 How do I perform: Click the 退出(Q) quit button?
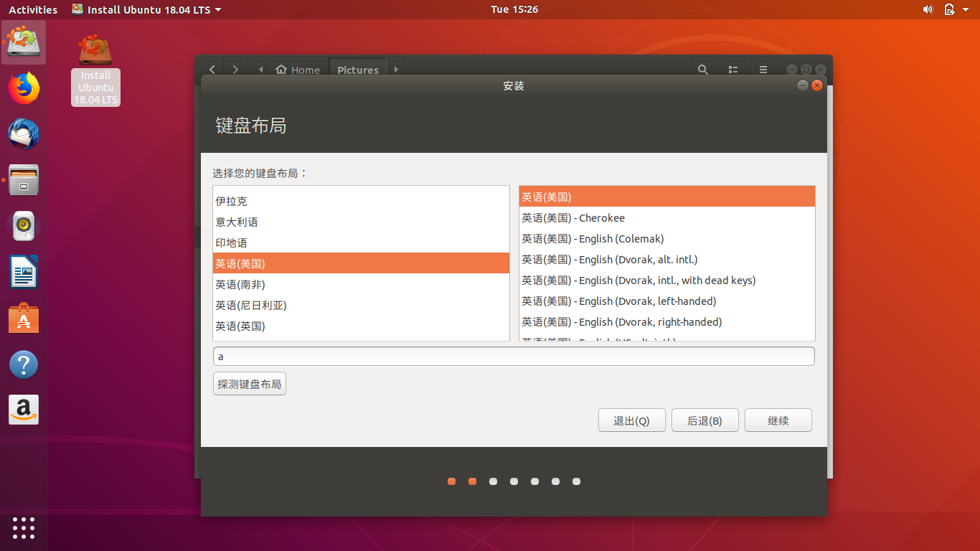(x=632, y=420)
